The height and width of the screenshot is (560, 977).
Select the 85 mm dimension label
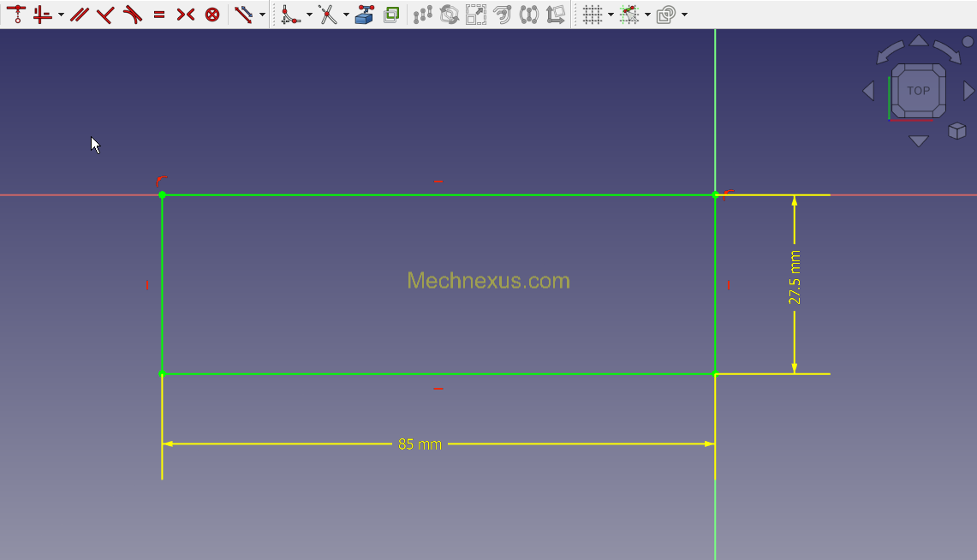(420, 444)
